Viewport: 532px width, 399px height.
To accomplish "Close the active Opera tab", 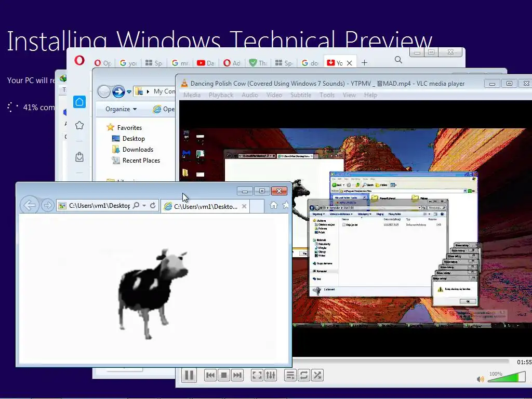I will pos(349,63).
